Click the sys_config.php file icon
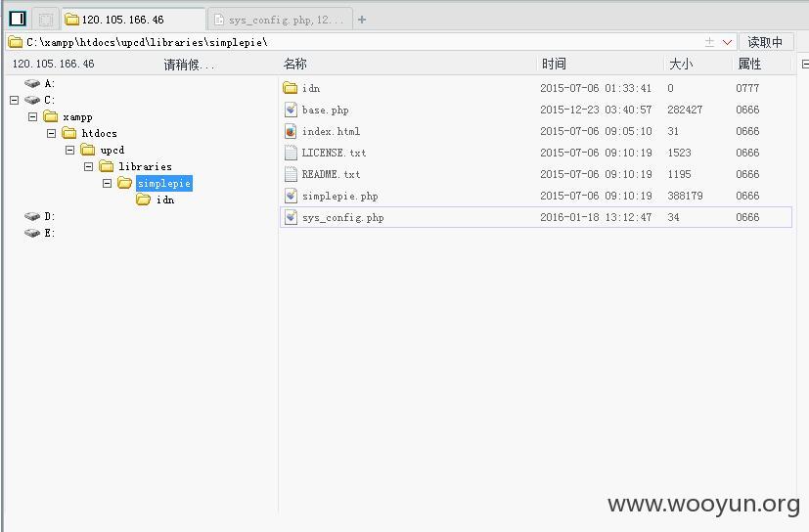The width and height of the screenshot is (809, 532). (x=291, y=217)
